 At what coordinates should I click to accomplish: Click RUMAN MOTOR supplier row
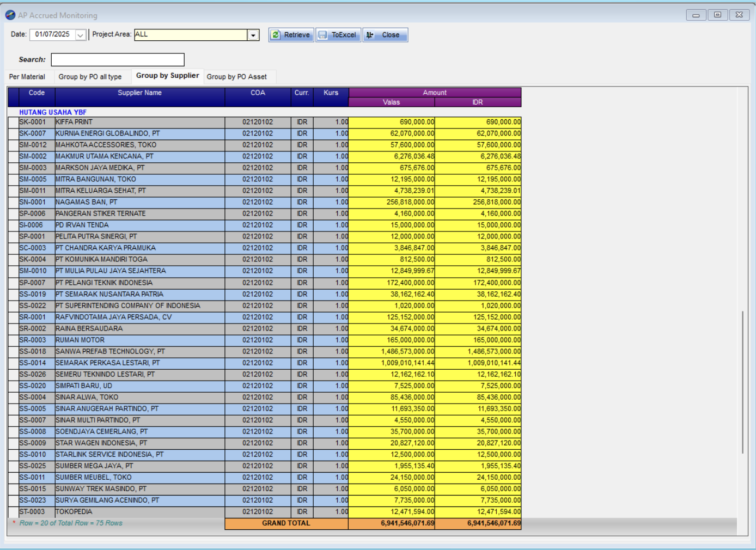pyautogui.click(x=265, y=340)
